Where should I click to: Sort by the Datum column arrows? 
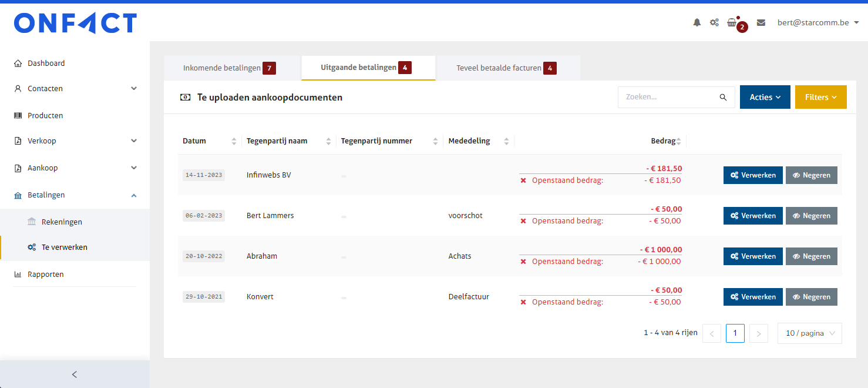pyautogui.click(x=234, y=141)
